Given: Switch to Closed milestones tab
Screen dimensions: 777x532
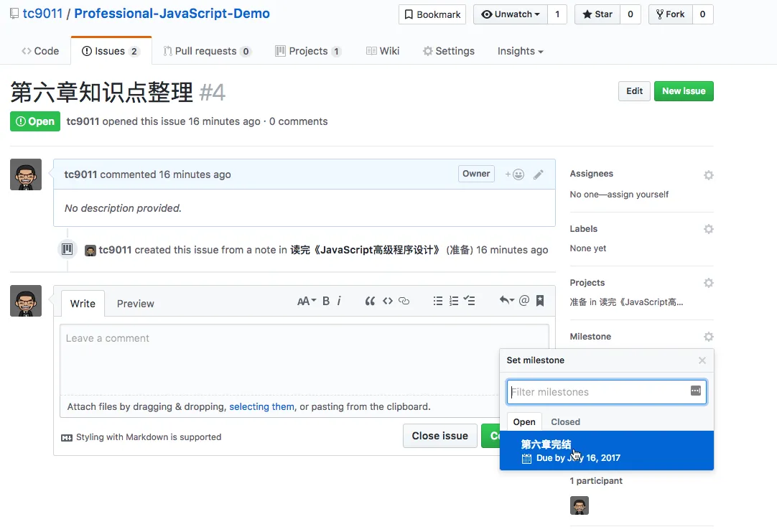Looking at the screenshot, I should (565, 422).
